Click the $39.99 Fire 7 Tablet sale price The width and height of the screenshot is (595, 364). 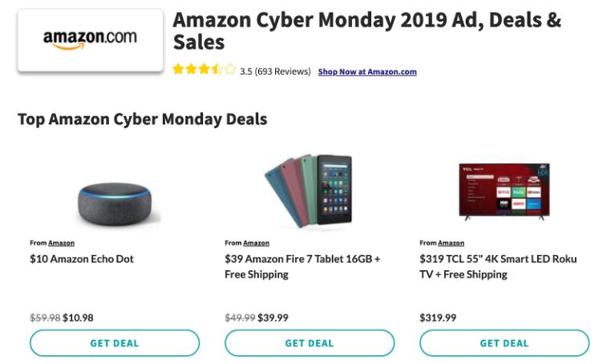(x=273, y=317)
